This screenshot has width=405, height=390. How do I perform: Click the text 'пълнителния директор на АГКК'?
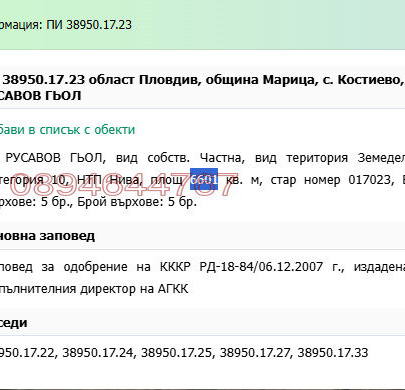point(94,289)
